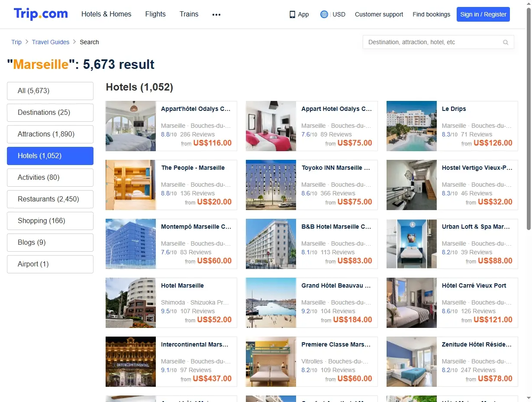
Task: Click the globe language icon
Action: [x=324, y=14]
